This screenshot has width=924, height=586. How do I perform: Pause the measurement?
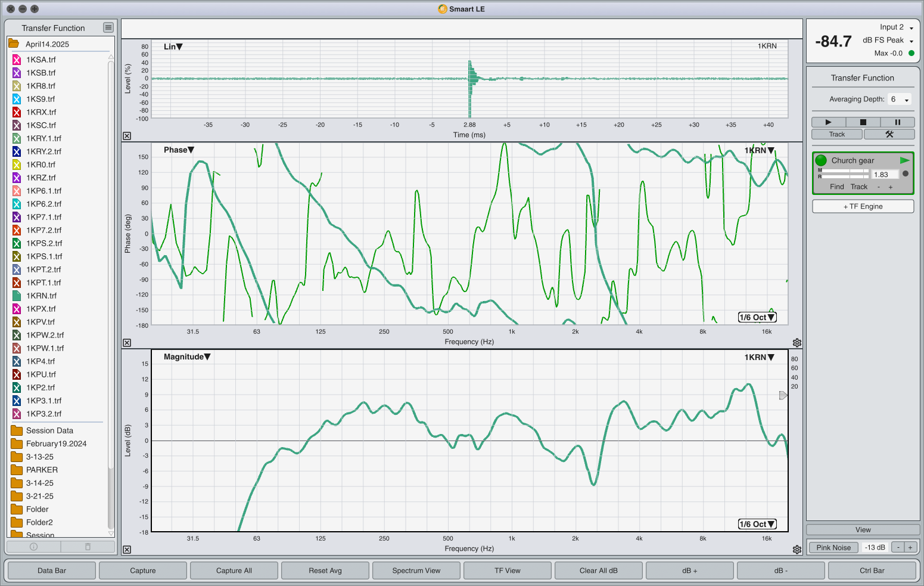(897, 122)
